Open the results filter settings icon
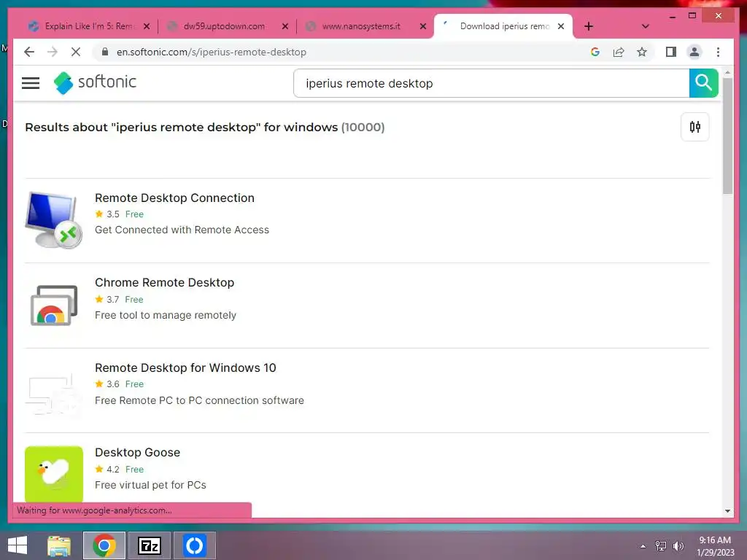Screen dimensions: 747x560 [x=694, y=127]
